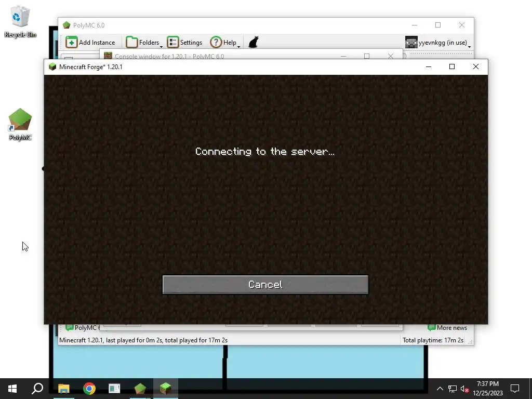Show hidden system tray icons
Image resolution: width=532 pixels, height=399 pixels.
pos(440,389)
